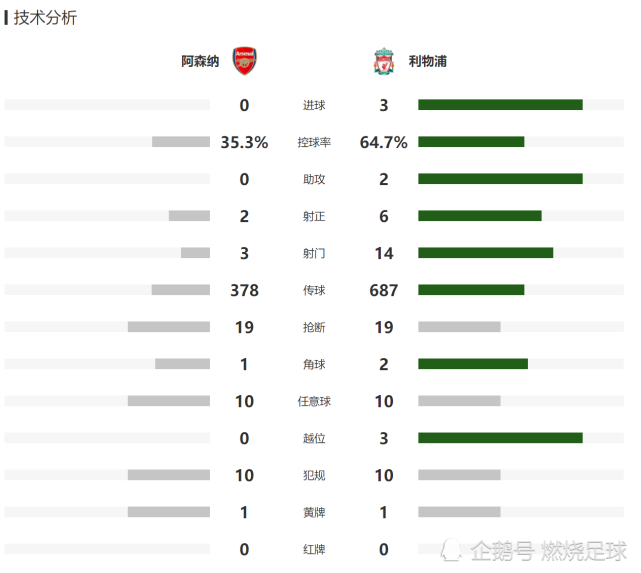This screenshot has height=573, width=641.
Task: Select the 射正 row label
Action: 314,217
